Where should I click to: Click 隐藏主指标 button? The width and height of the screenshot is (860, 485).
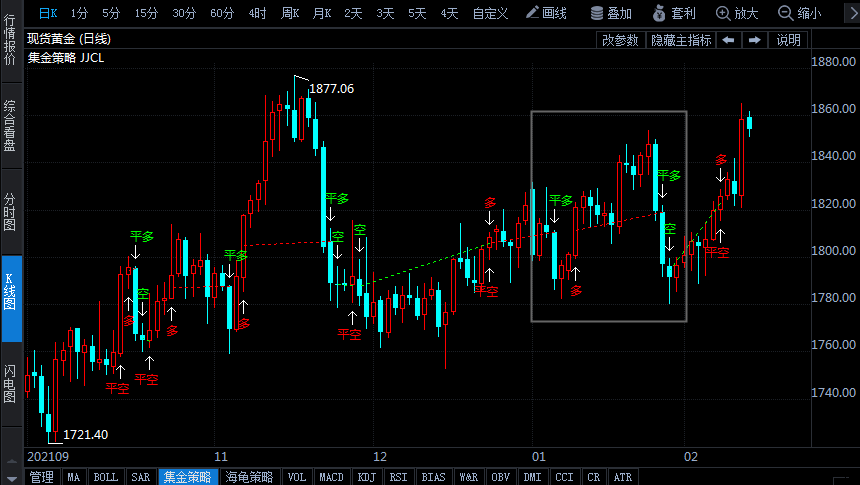pos(681,40)
